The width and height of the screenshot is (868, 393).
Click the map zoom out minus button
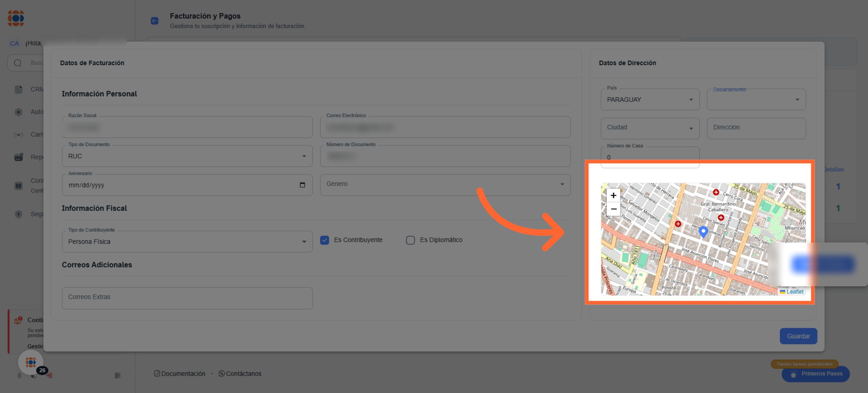[613, 209]
